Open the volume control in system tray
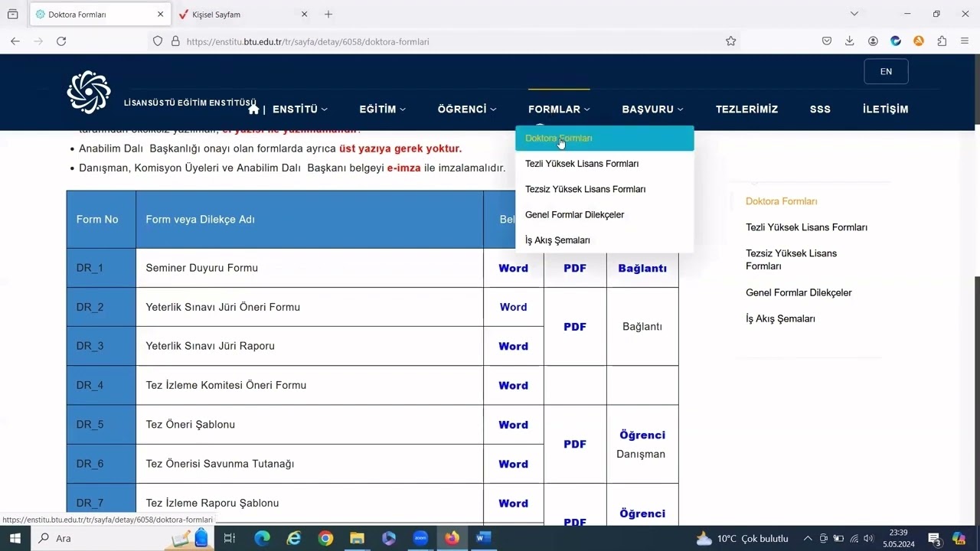 [868, 538]
